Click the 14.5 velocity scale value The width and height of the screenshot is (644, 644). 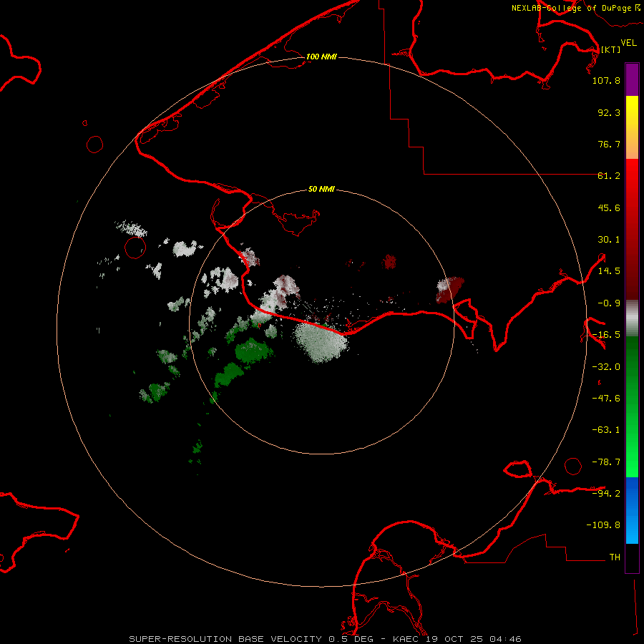coord(609,271)
